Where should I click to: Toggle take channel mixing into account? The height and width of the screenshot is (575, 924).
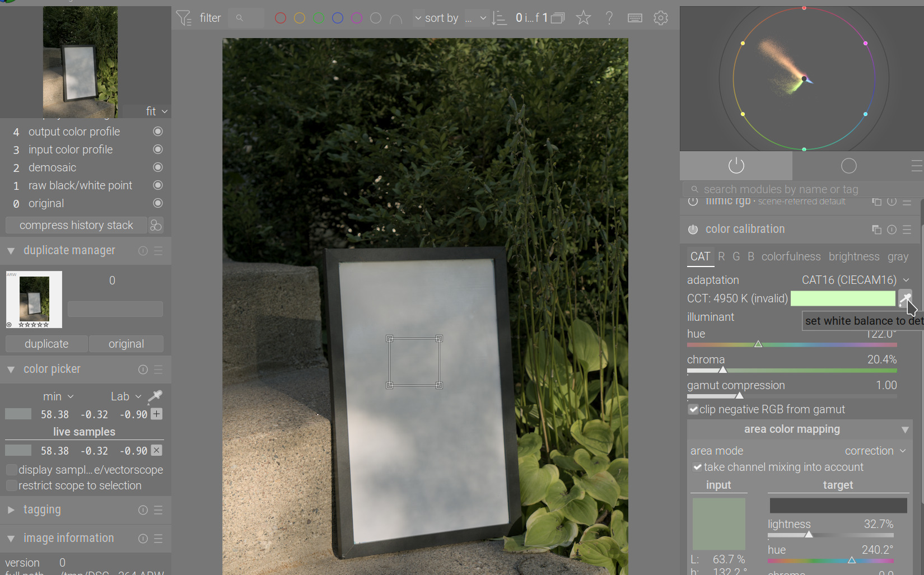click(697, 467)
